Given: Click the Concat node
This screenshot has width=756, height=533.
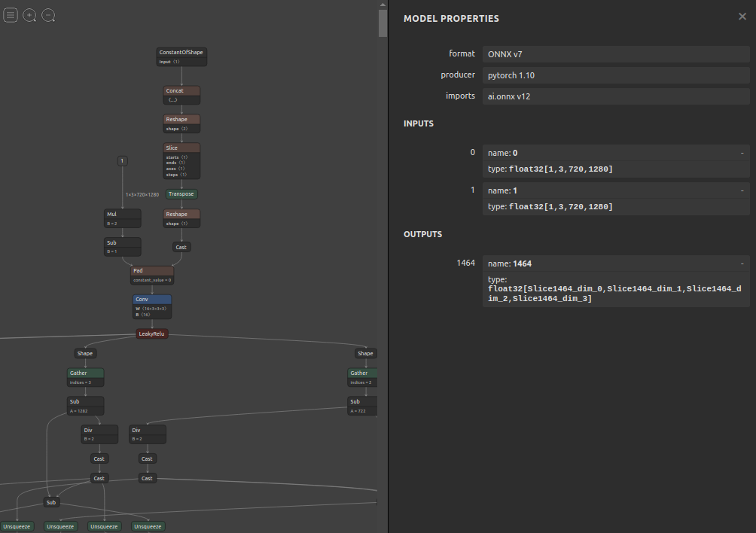Looking at the screenshot, I should 181,95.
